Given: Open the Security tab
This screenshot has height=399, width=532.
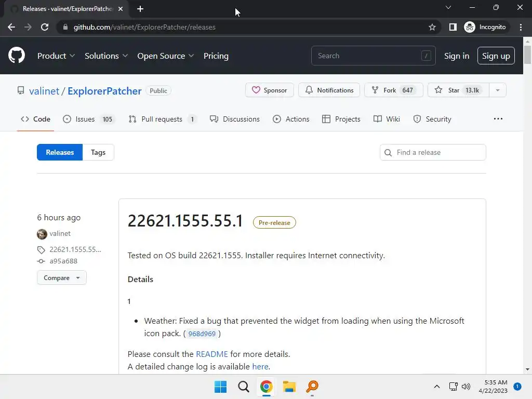Looking at the screenshot, I should click(432, 119).
